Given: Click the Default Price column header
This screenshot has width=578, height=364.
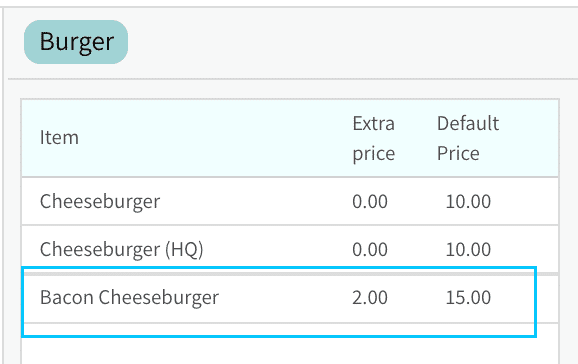Looking at the screenshot, I should [x=468, y=138].
